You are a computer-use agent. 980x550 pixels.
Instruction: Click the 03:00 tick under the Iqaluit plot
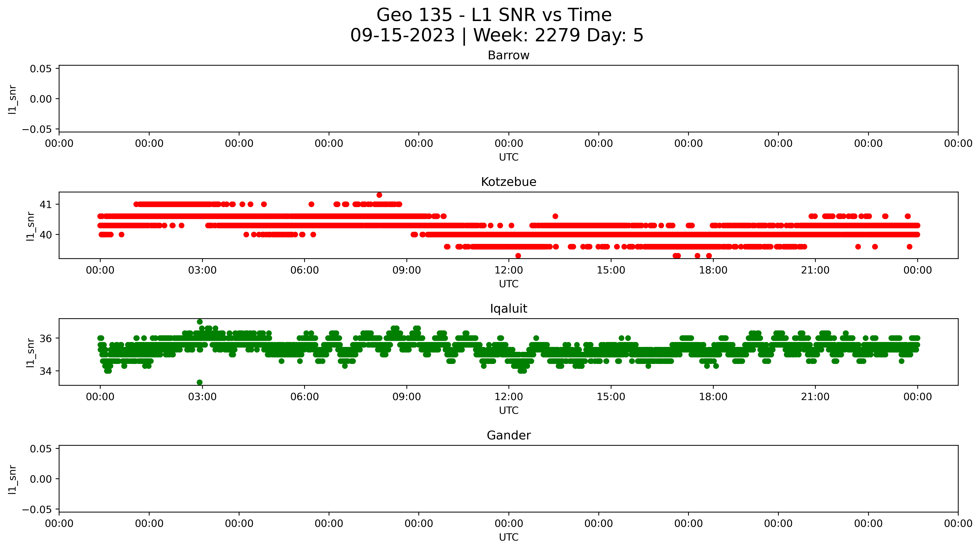click(x=202, y=397)
